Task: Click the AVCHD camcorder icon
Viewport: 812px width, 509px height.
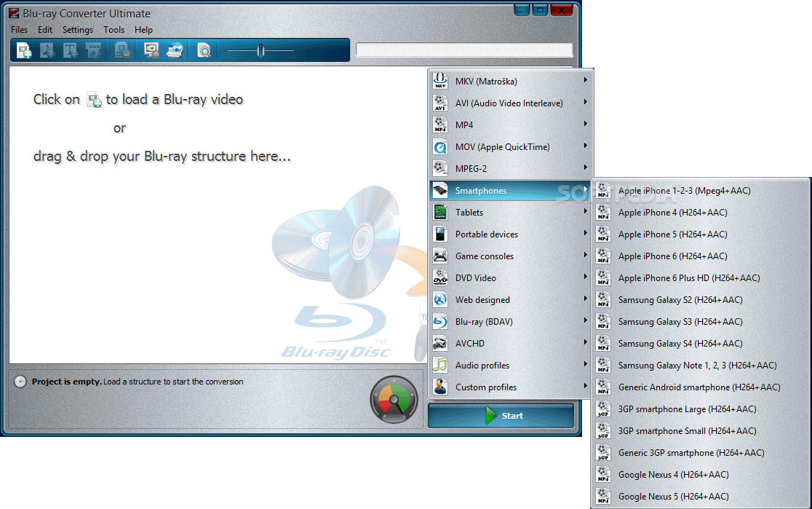Action: 440,343
